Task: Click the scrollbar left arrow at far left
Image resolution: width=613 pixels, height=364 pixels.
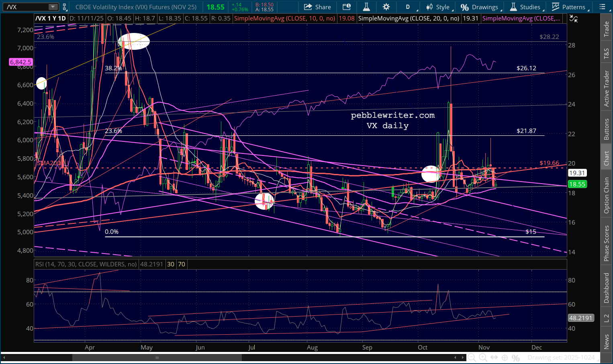Action: point(5,358)
